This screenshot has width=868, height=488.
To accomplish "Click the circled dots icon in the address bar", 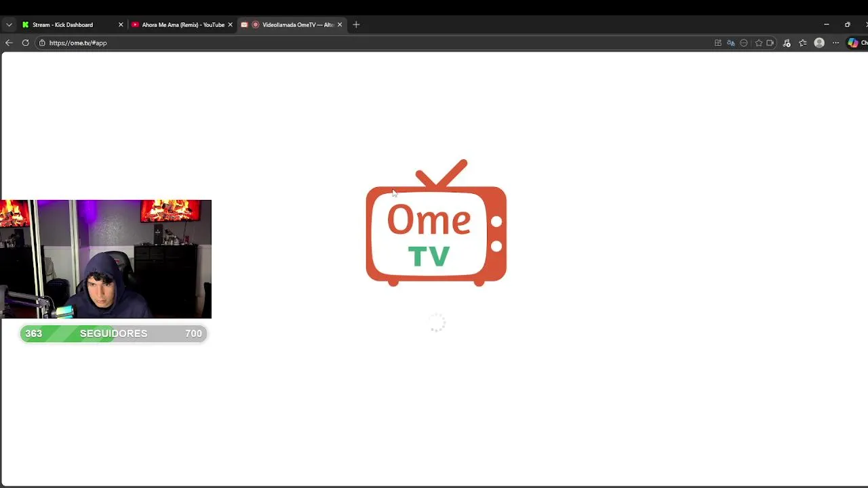I will click(x=744, y=43).
